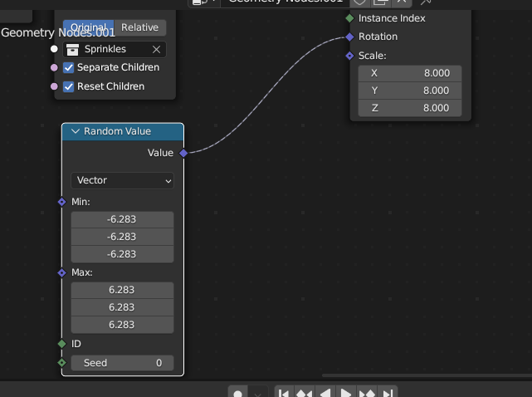Click the Min input socket diamond
The height and width of the screenshot is (397, 532).
tap(61, 202)
